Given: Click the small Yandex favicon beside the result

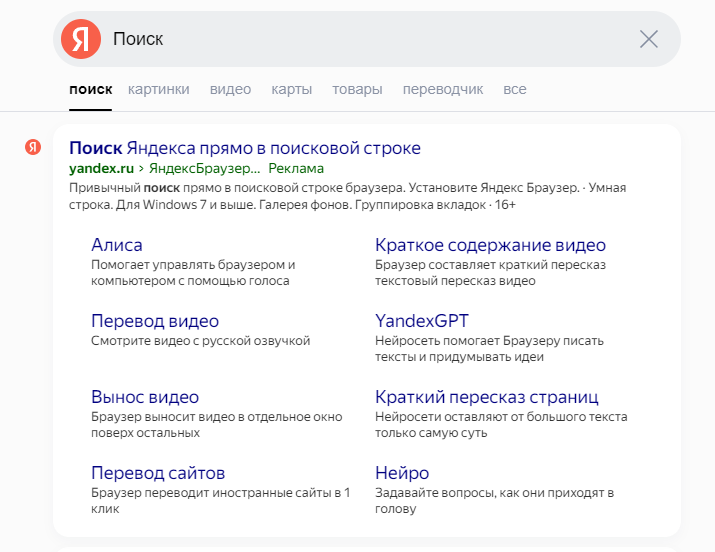Looking at the screenshot, I should click(x=33, y=147).
